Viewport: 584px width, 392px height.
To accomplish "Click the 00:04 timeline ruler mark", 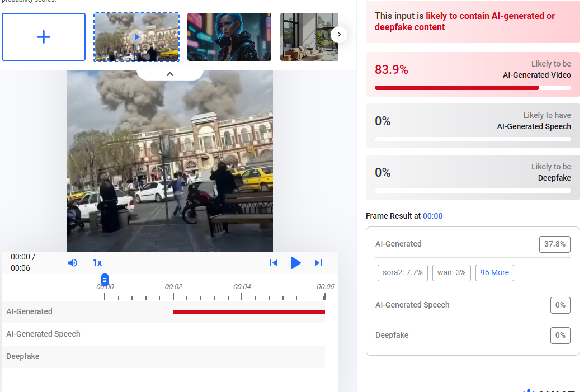I will point(242,287).
